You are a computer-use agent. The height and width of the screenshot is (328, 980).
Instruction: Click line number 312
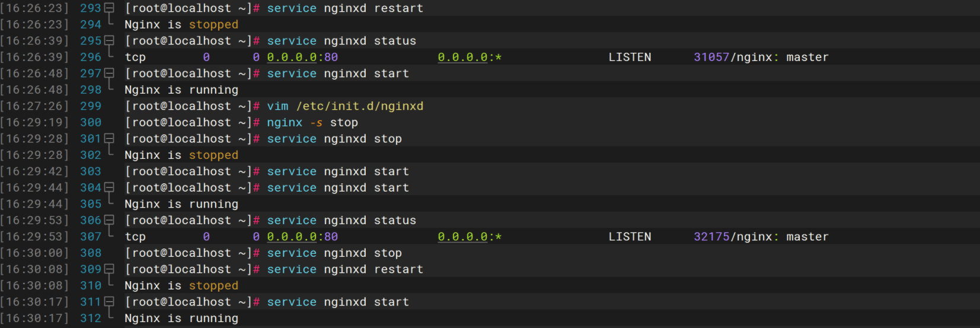91,318
